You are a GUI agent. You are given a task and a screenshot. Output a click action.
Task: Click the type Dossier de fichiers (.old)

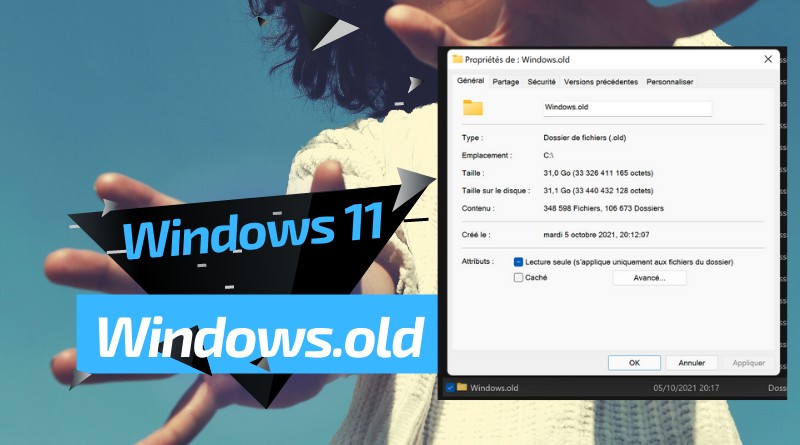585,138
